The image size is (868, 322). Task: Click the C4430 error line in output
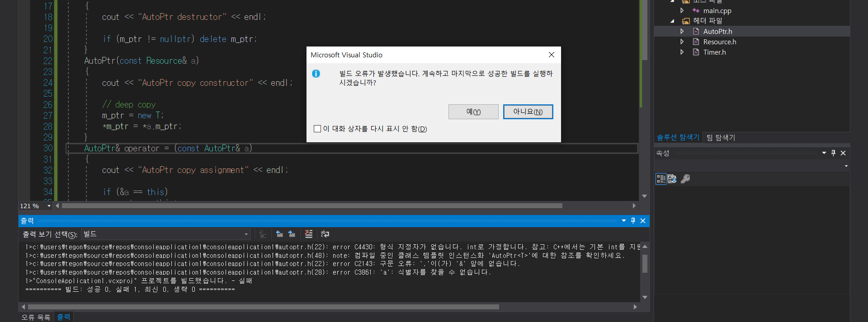[x=332, y=247]
